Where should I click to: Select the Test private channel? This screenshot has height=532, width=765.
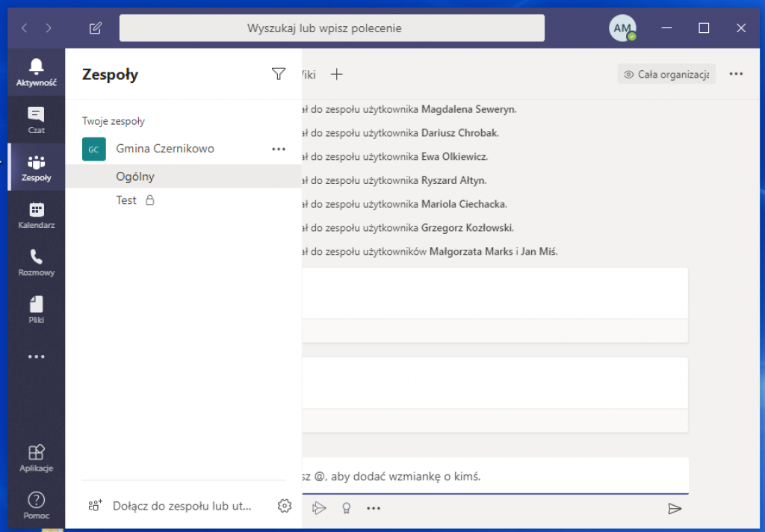(x=126, y=200)
